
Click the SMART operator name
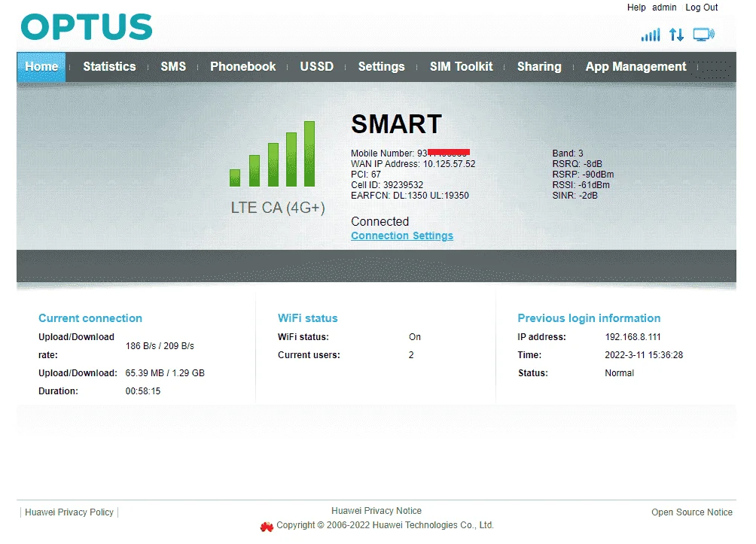396,124
